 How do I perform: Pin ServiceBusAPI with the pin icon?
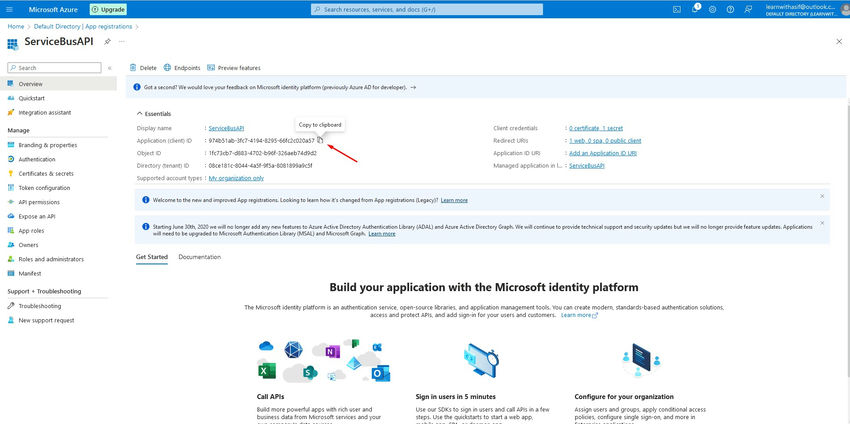coord(107,43)
